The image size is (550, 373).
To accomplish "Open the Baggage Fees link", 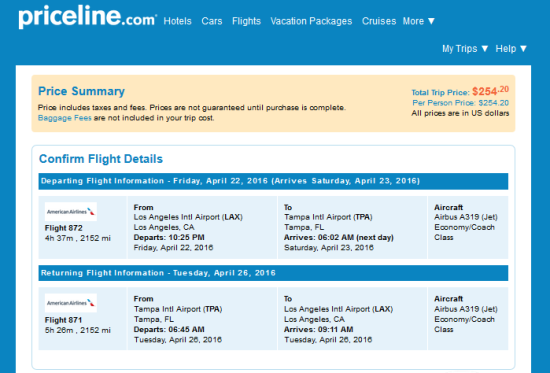I will click(65, 118).
